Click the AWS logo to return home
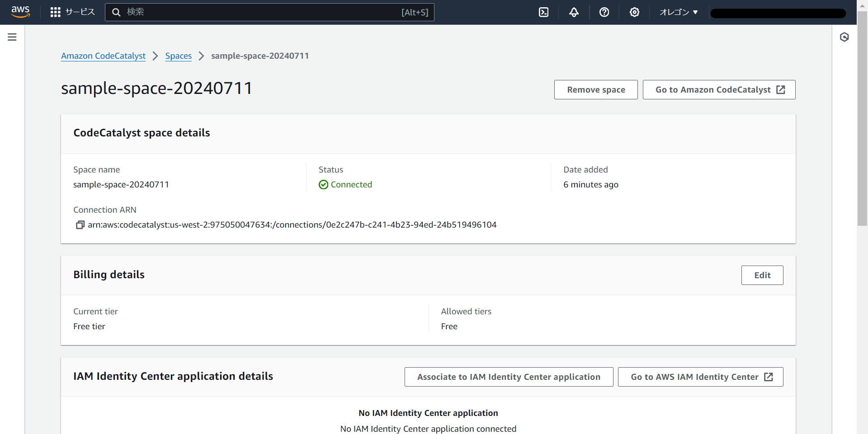This screenshot has height=434, width=868. point(20,12)
